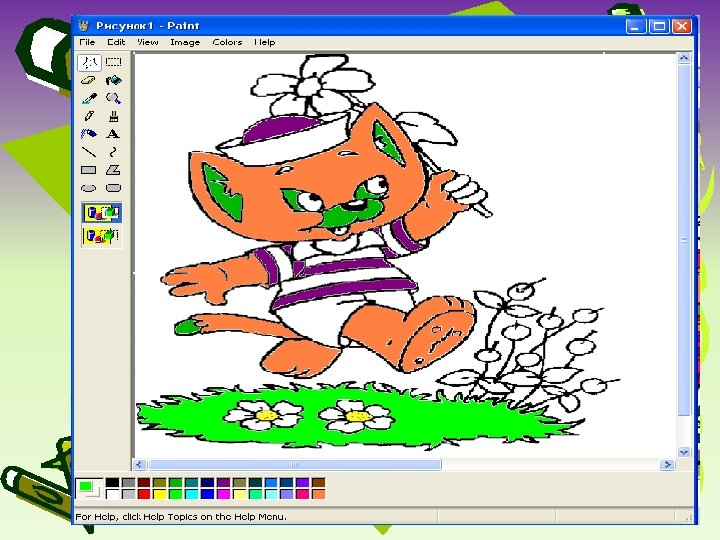Choose bright lime green palette swatch
Image resolution: width=720 pixels, height=540 pixels.
[x=175, y=494]
